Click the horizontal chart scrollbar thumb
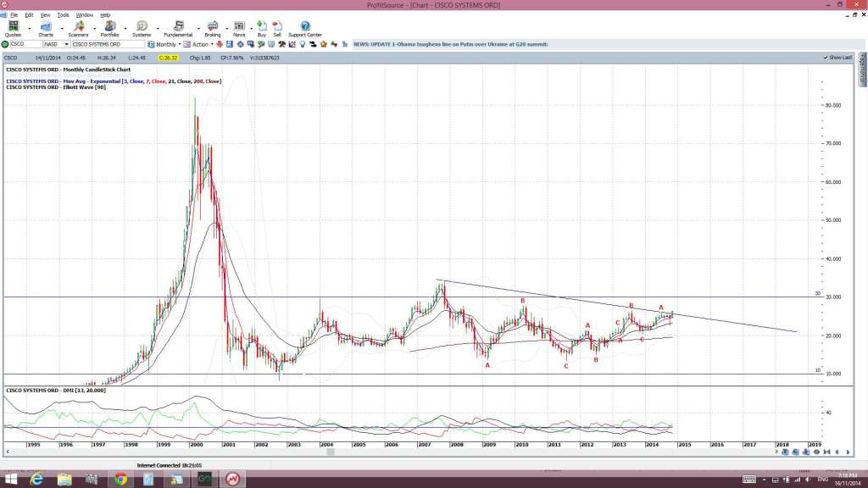Viewport: 868px width, 488px height. coord(331,452)
